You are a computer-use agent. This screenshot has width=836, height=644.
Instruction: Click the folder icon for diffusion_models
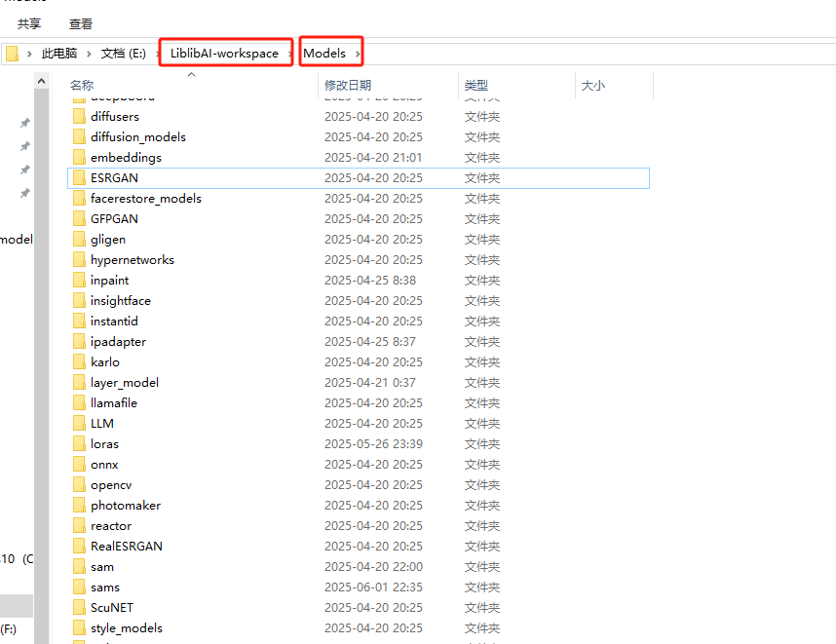[80, 137]
